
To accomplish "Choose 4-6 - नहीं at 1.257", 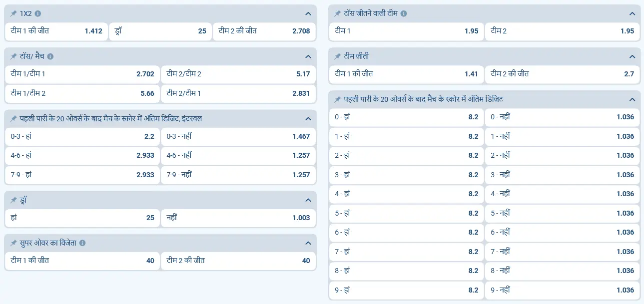I will click(238, 155).
